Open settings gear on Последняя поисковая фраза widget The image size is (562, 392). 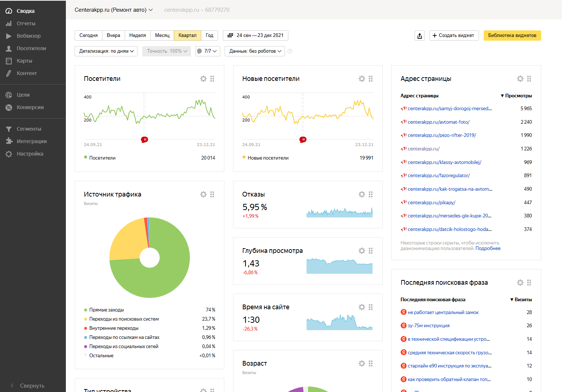[520, 283]
